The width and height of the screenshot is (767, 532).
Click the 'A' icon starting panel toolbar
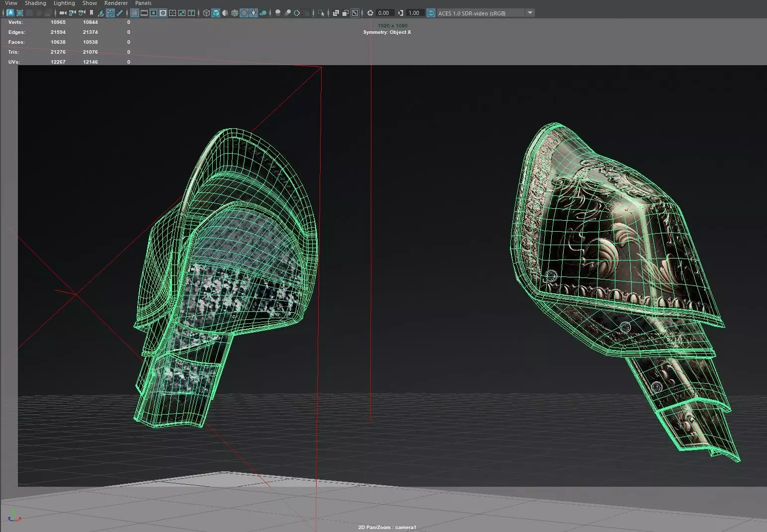pos(10,13)
